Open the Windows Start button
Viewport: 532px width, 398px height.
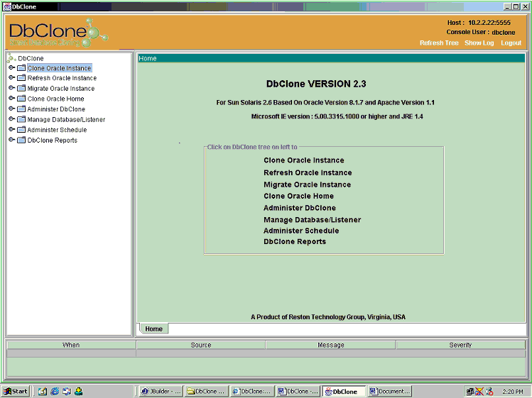click(x=15, y=391)
